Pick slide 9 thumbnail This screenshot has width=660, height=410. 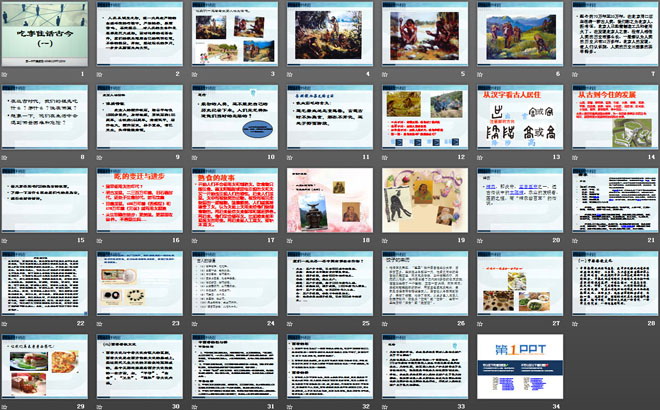point(140,117)
